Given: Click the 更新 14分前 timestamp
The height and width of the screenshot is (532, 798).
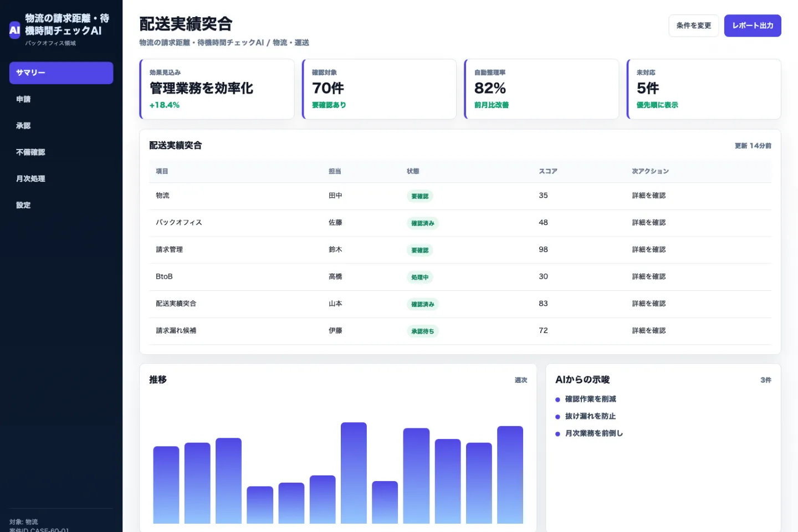Looking at the screenshot, I should [x=753, y=146].
